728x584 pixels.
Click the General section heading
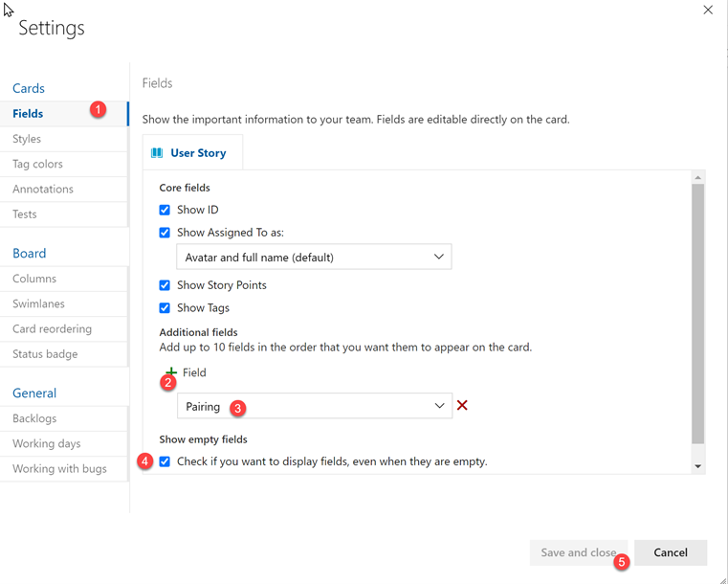tap(34, 393)
